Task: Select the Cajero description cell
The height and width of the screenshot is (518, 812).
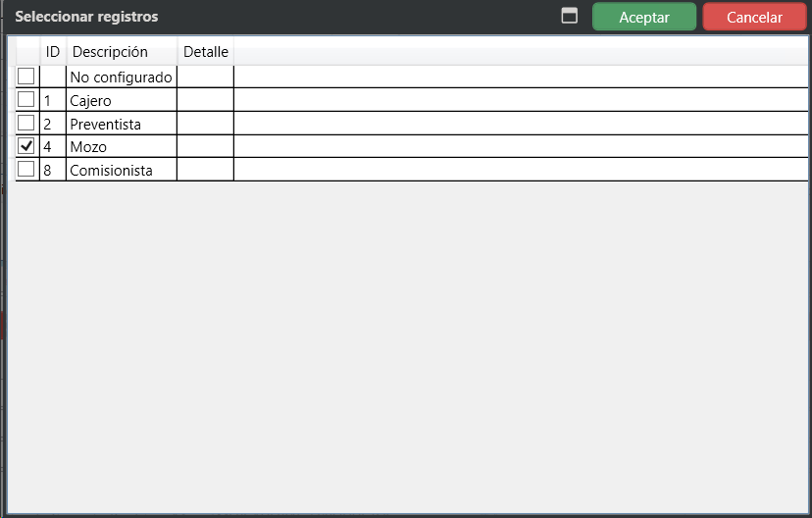Action: point(121,100)
